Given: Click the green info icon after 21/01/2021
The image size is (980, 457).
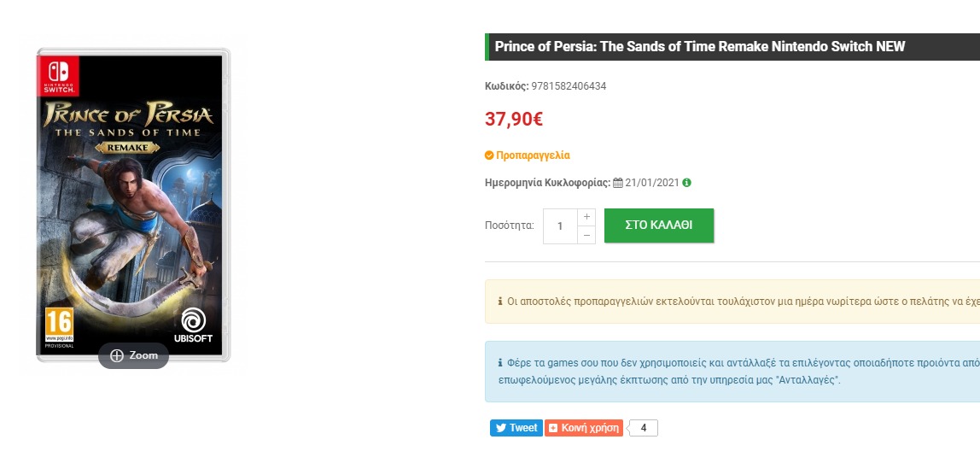Looking at the screenshot, I should 687,183.
